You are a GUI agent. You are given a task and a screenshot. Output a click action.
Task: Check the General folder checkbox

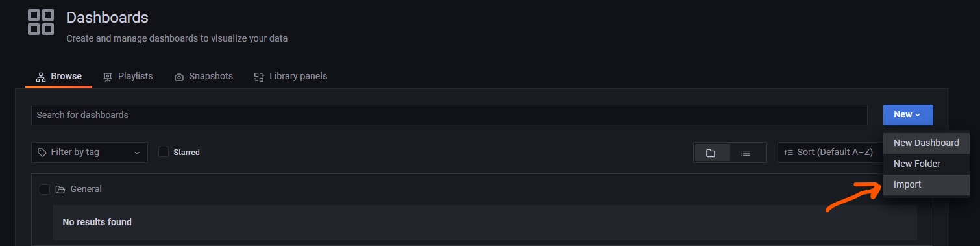pyautogui.click(x=45, y=190)
